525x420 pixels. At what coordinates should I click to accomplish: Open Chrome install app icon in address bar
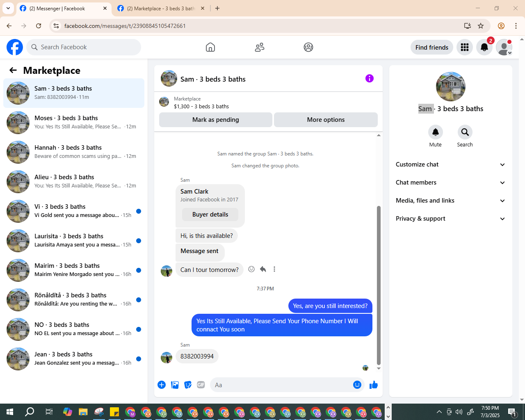(468, 26)
